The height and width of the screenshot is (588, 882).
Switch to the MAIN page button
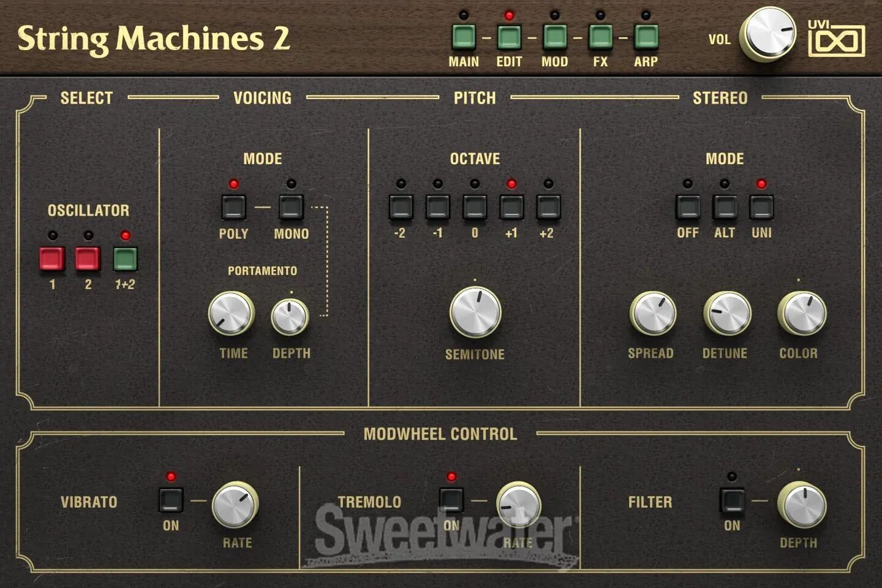(464, 37)
